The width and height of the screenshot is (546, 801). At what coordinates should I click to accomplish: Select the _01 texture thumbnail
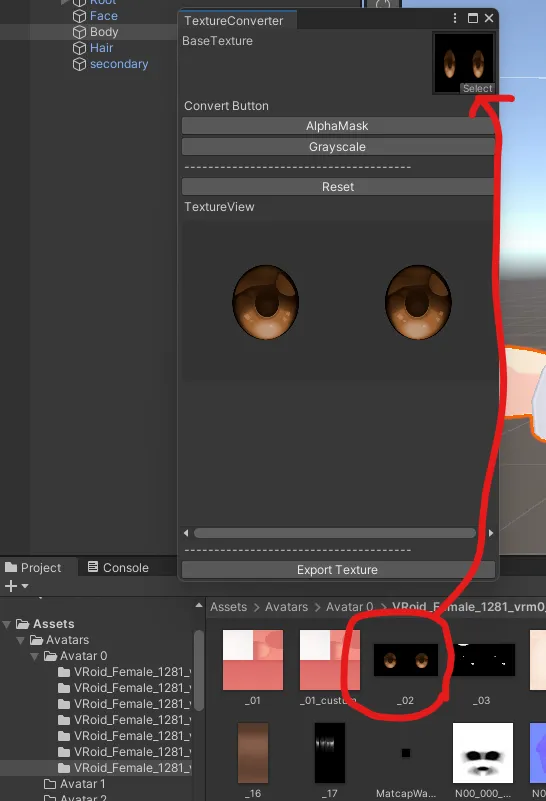click(253, 660)
